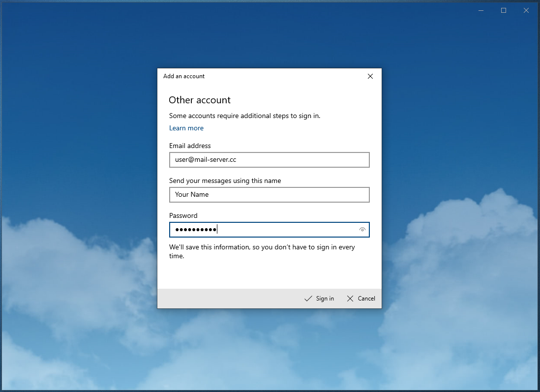Click the text about additional sign-in steps
The image size is (540, 392).
(244, 116)
